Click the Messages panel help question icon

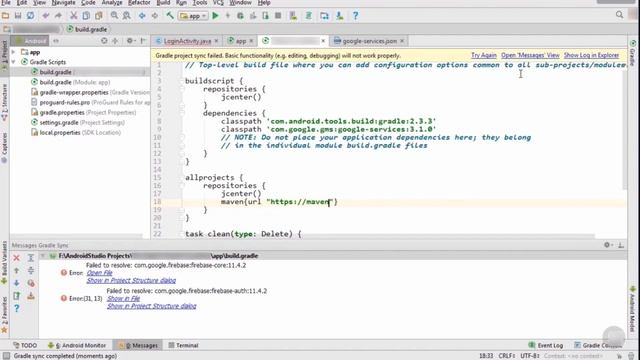(16, 309)
